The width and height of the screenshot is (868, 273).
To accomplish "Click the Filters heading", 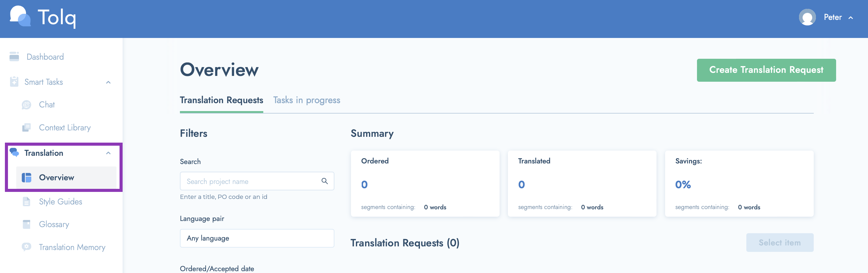I will pyautogui.click(x=193, y=133).
